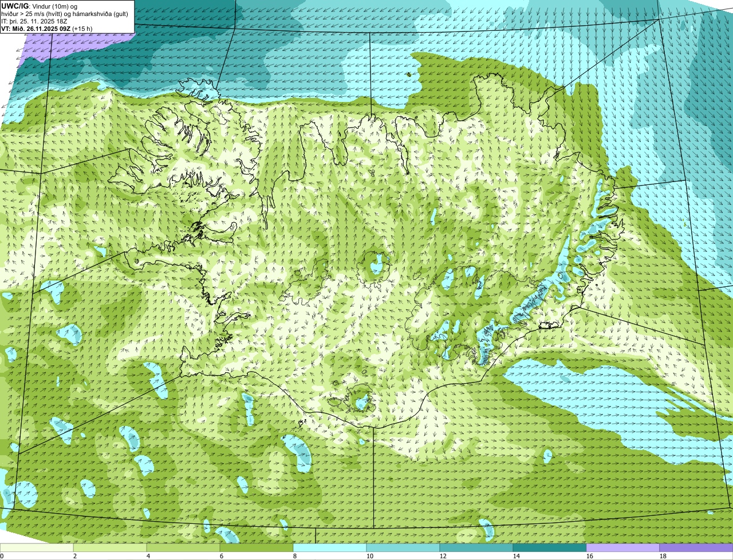Viewport: 733px width, 560px height.
Task: Click the light yellow-green 2–4 m/s legend swatch
Action: [110, 547]
